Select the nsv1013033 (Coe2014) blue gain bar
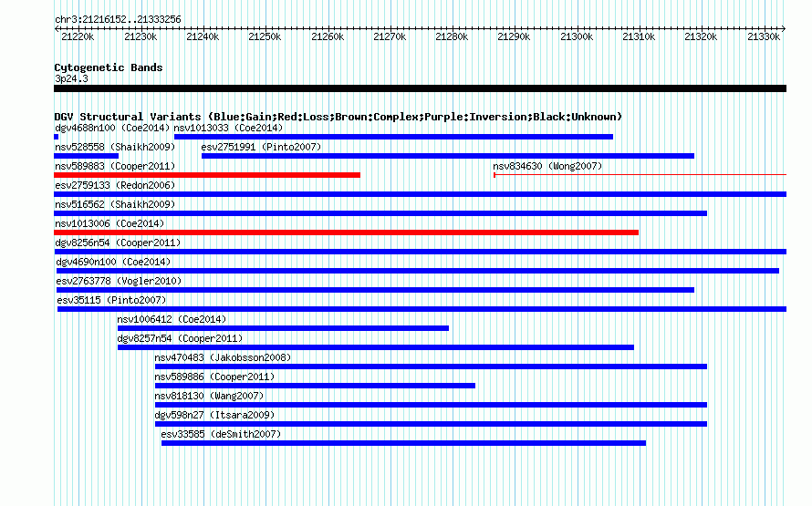The width and height of the screenshot is (812, 506). (x=393, y=137)
